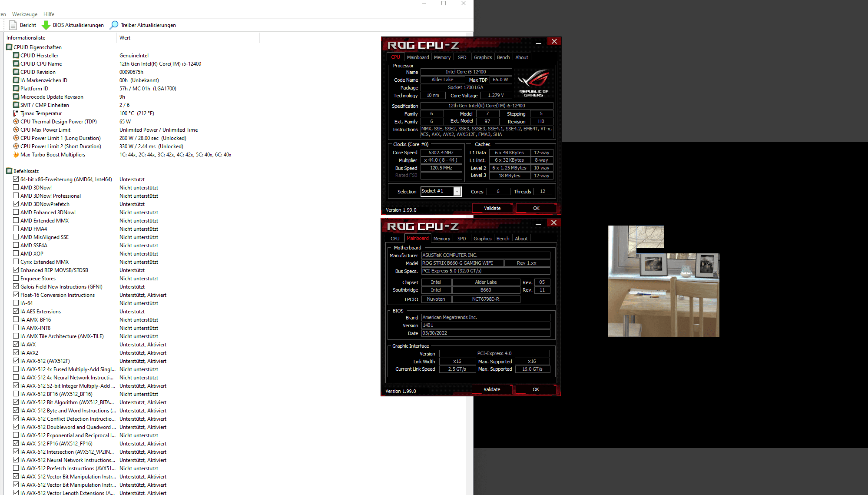
Task: Click the green BIOS Aktualisierungen arrow icon
Action: tap(46, 25)
